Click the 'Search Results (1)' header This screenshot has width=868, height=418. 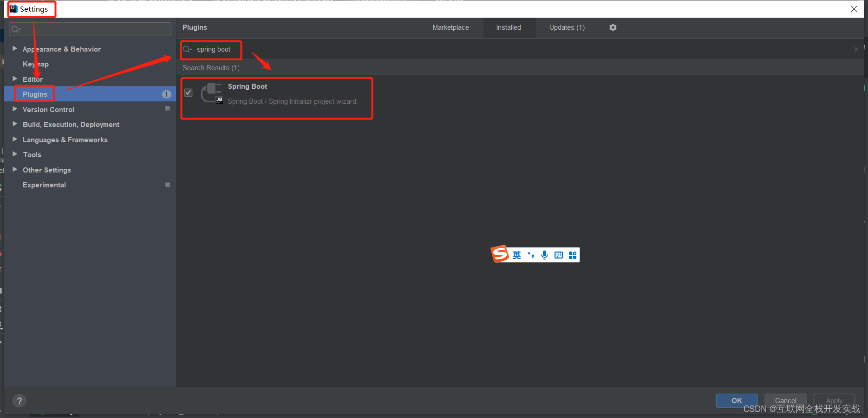211,68
